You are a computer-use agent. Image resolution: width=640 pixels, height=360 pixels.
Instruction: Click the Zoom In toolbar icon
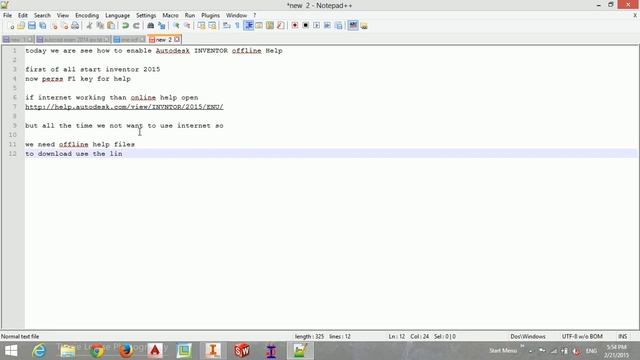pos(176,26)
